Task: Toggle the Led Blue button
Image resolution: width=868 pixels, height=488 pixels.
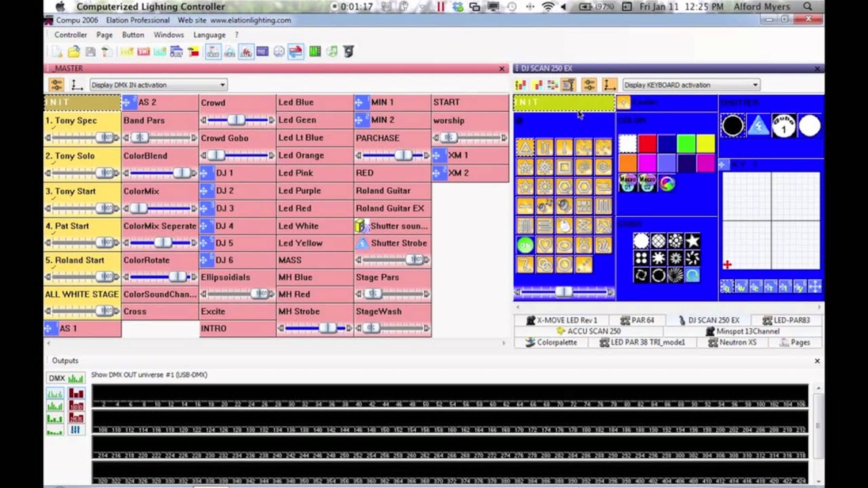Action: pyautogui.click(x=315, y=102)
